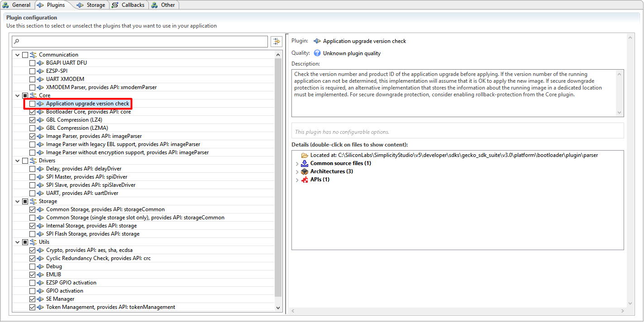
Task: Click the Storage group icon in tree
Action: (x=33, y=201)
